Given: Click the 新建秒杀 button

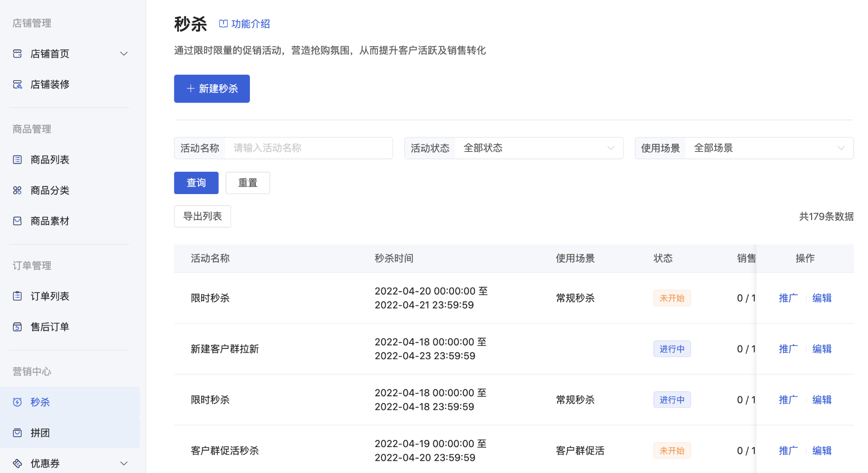Looking at the screenshot, I should [212, 88].
